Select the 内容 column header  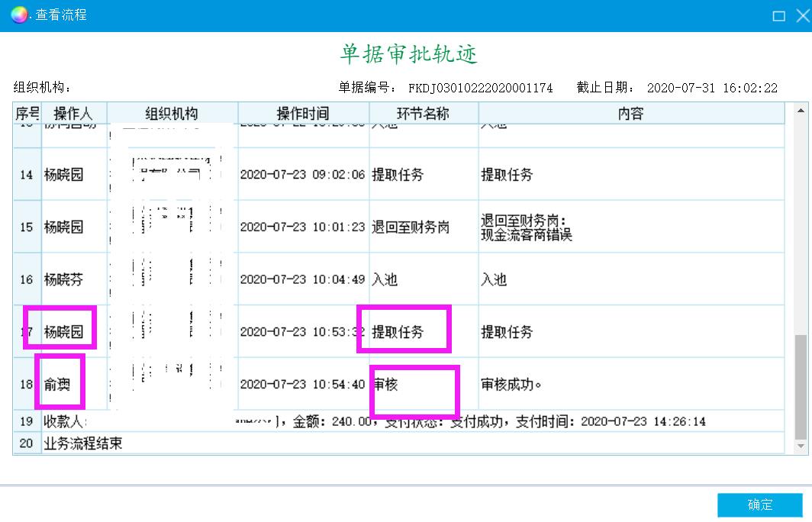click(630, 114)
